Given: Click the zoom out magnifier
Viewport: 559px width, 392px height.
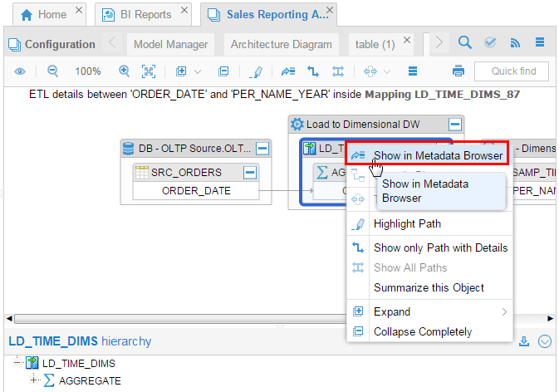Looking at the screenshot, I should coord(53,71).
